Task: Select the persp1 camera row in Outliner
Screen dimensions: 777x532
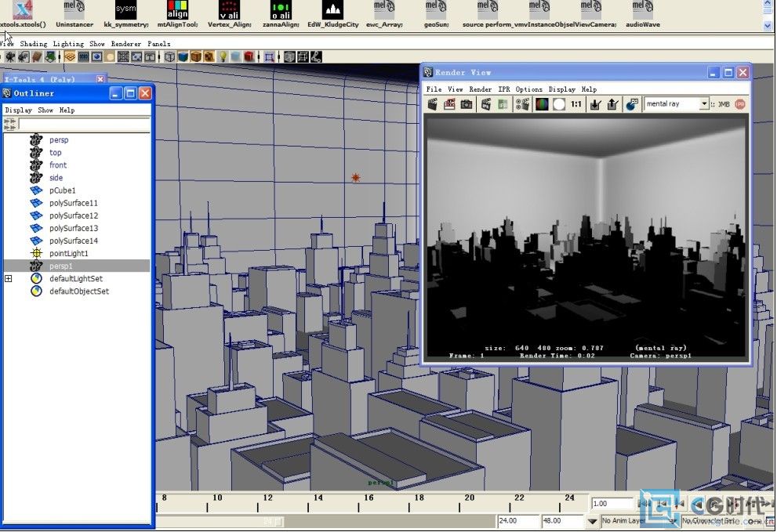Action: click(77, 266)
